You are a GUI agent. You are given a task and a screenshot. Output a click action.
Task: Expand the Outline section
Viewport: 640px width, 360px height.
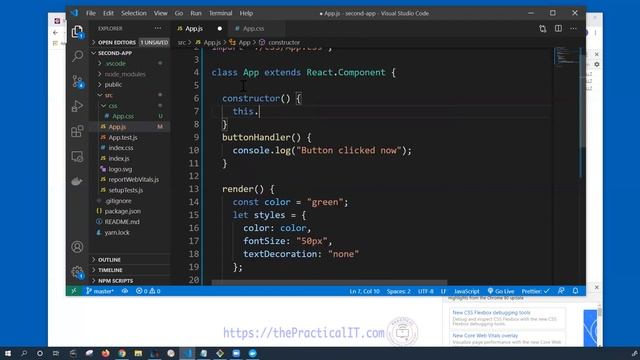130,260
